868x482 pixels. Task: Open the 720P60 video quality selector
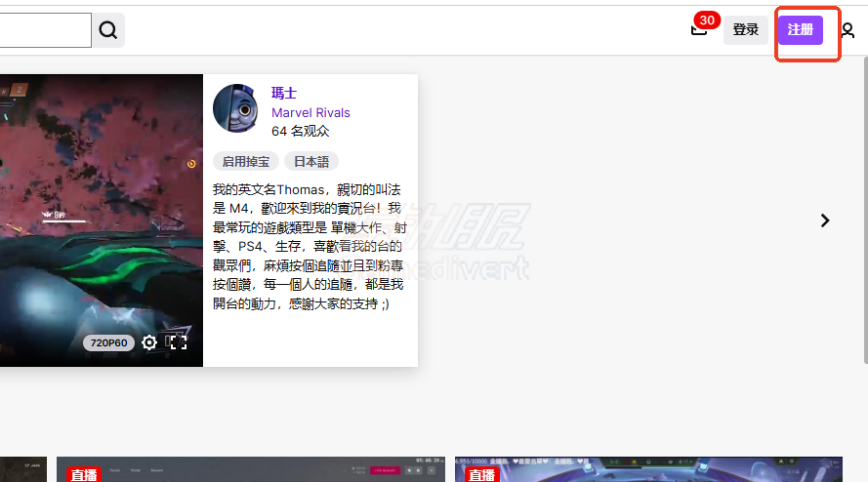(x=109, y=342)
